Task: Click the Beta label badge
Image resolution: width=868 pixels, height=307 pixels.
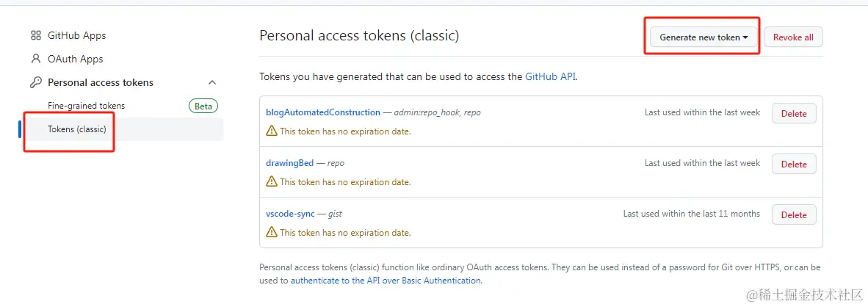Action: tap(203, 106)
